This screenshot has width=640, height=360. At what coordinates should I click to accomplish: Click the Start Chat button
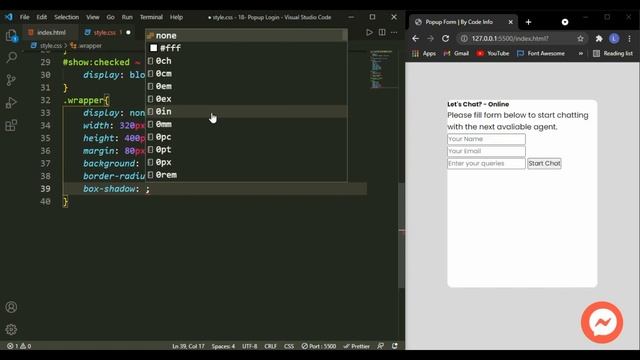pos(544,163)
